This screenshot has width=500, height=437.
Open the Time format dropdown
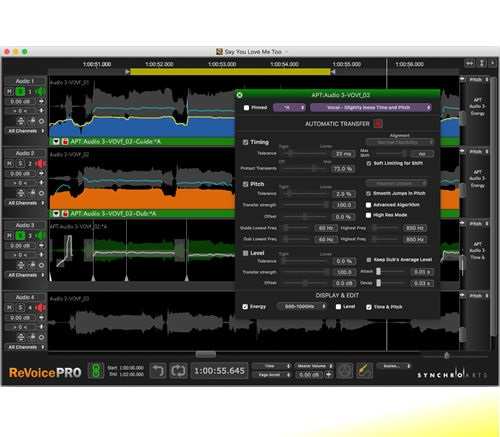[272, 366]
